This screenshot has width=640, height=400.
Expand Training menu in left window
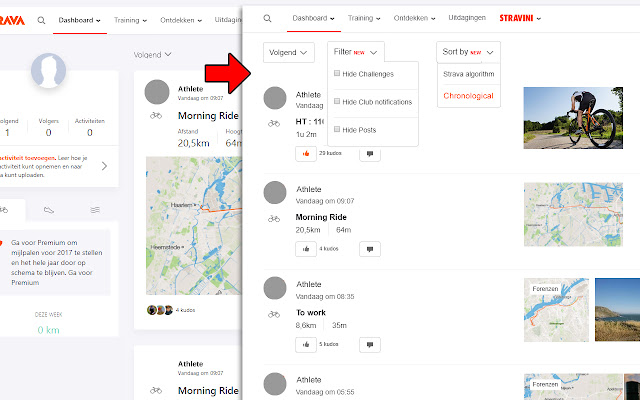tap(131, 20)
